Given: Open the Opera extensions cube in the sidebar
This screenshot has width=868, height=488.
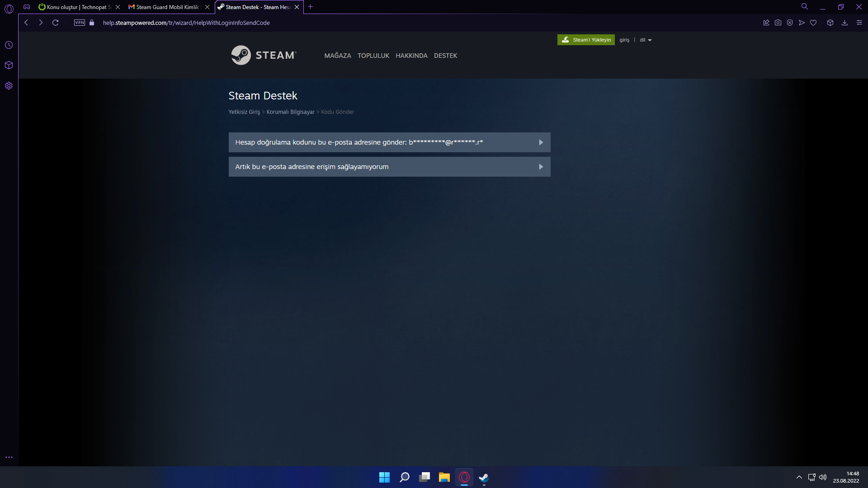Looking at the screenshot, I should (9, 65).
